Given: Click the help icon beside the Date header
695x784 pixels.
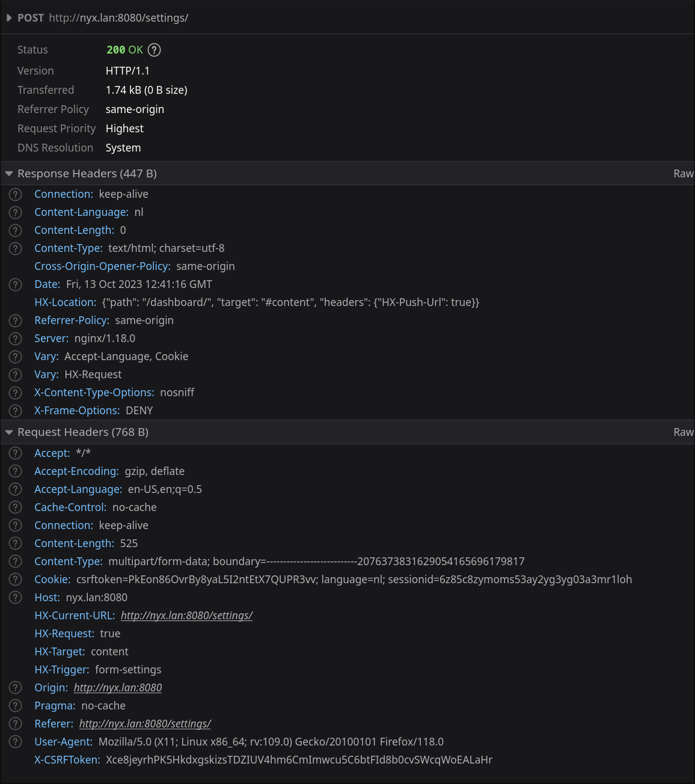Looking at the screenshot, I should (x=15, y=284).
